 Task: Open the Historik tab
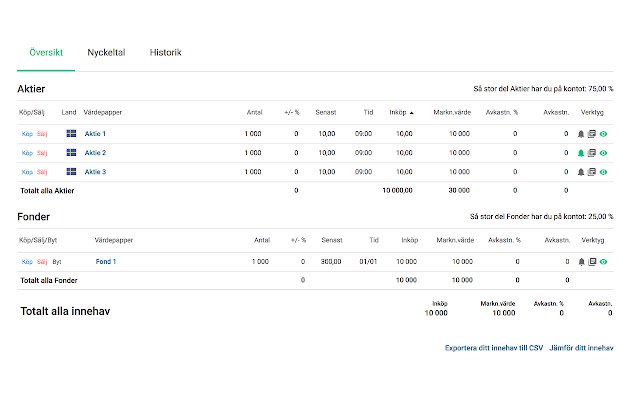[x=165, y=52]
